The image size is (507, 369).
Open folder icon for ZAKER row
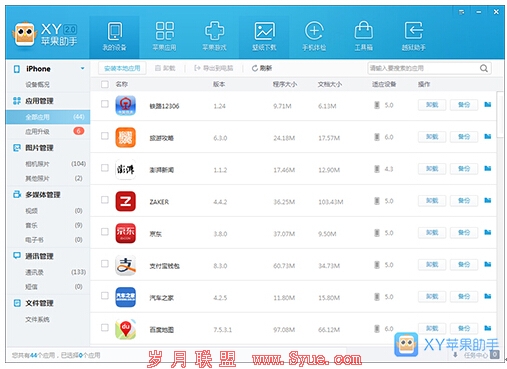pos(487,200)
